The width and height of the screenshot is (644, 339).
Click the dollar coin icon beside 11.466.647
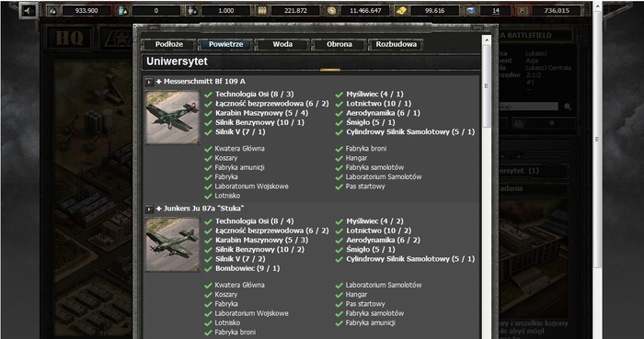pyautogui.click(x=331, y=11)
